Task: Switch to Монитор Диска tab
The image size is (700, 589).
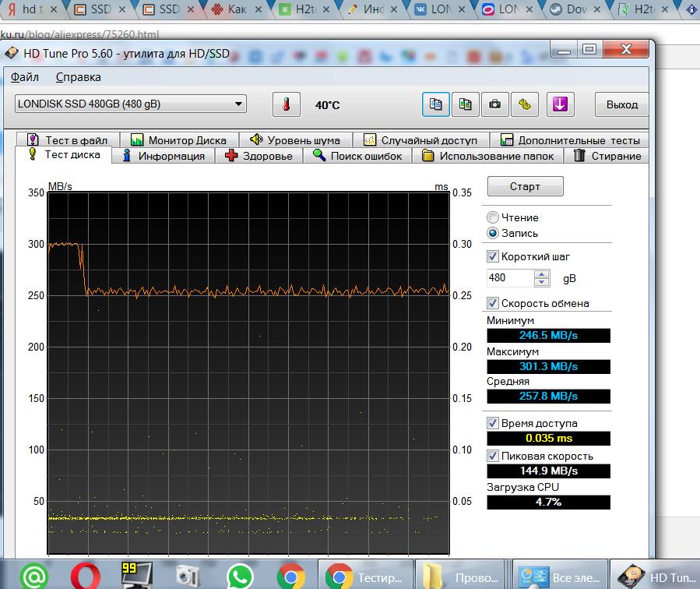Action: [178, 139]
